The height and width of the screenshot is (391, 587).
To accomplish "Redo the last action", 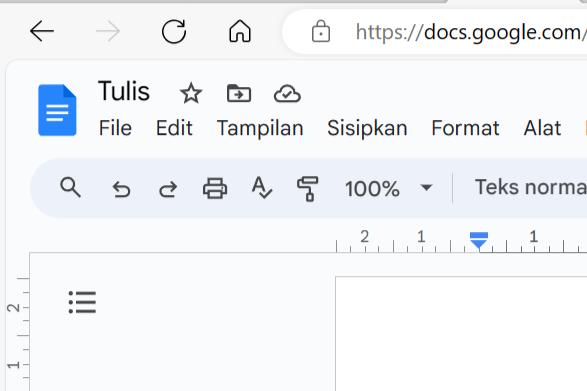I will click(x=168, y=189).
